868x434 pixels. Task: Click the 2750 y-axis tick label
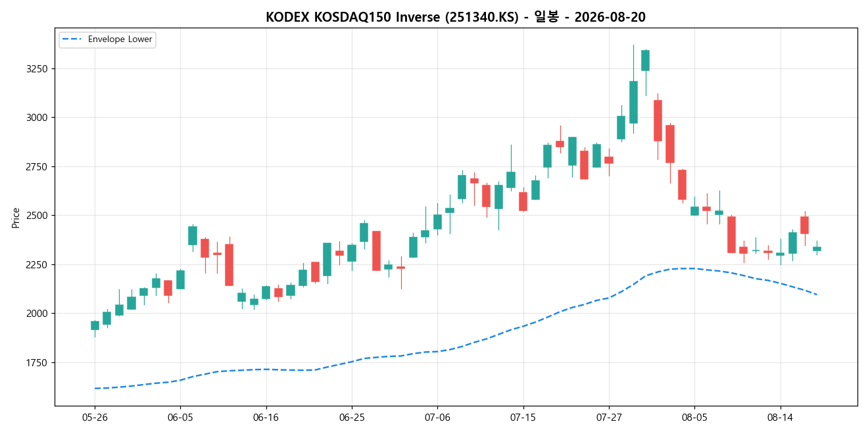click(x=37, y=166)
